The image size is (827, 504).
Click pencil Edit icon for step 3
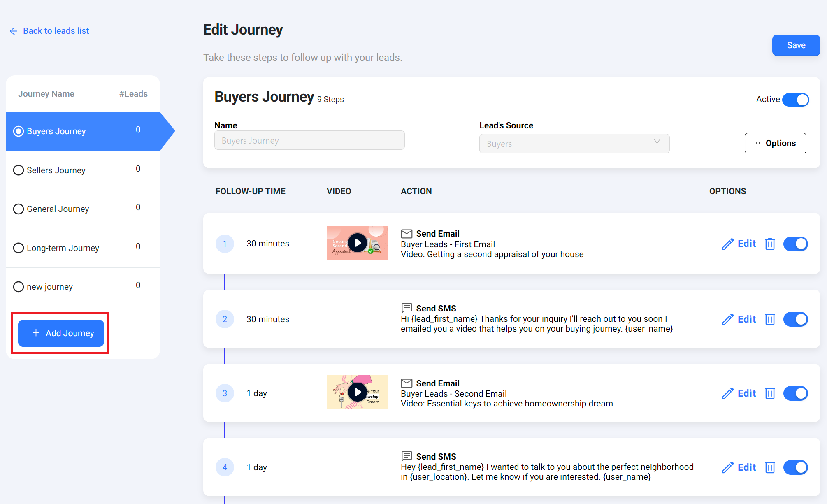pos(727,393)
